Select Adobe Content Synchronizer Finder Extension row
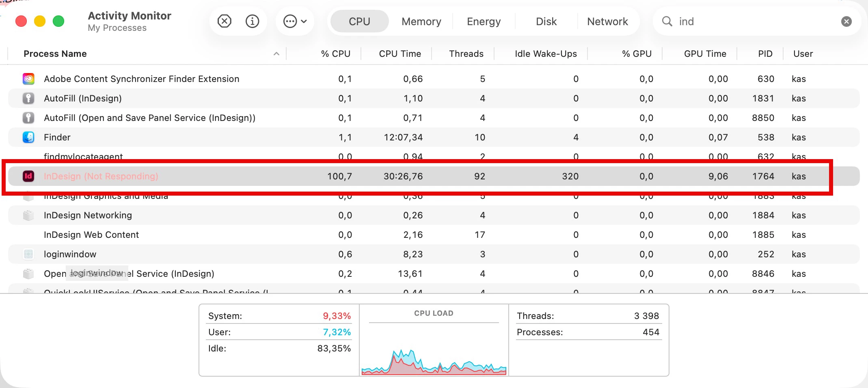This screenshot has height=388, width=868. 434,79
